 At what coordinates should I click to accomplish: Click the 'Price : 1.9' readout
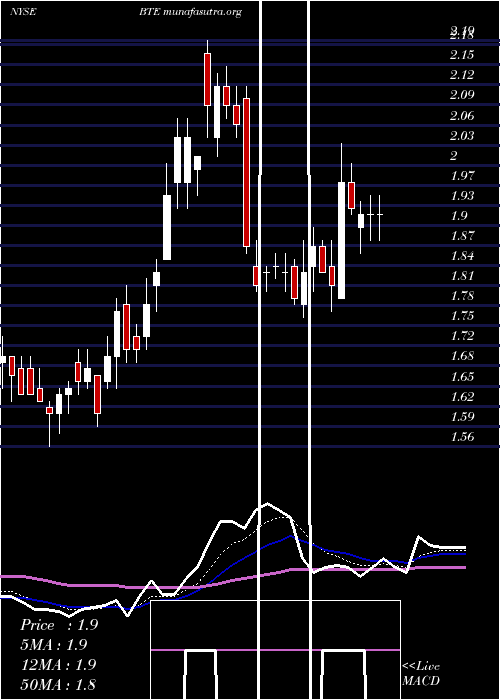click(59, 625)
